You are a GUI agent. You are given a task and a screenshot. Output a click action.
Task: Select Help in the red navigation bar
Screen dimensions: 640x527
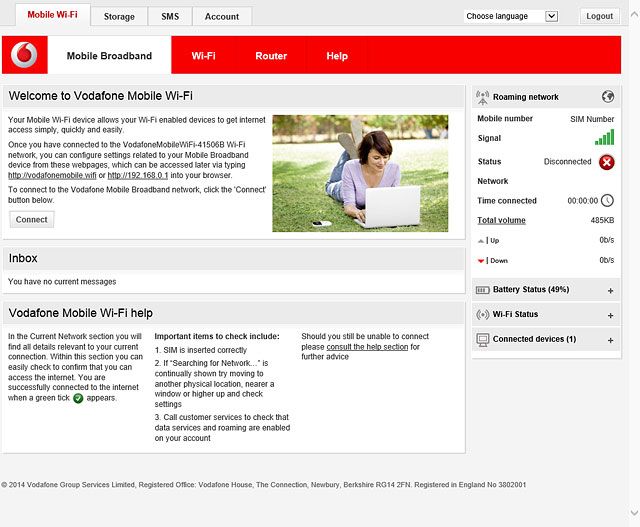[x=337, y=56]
